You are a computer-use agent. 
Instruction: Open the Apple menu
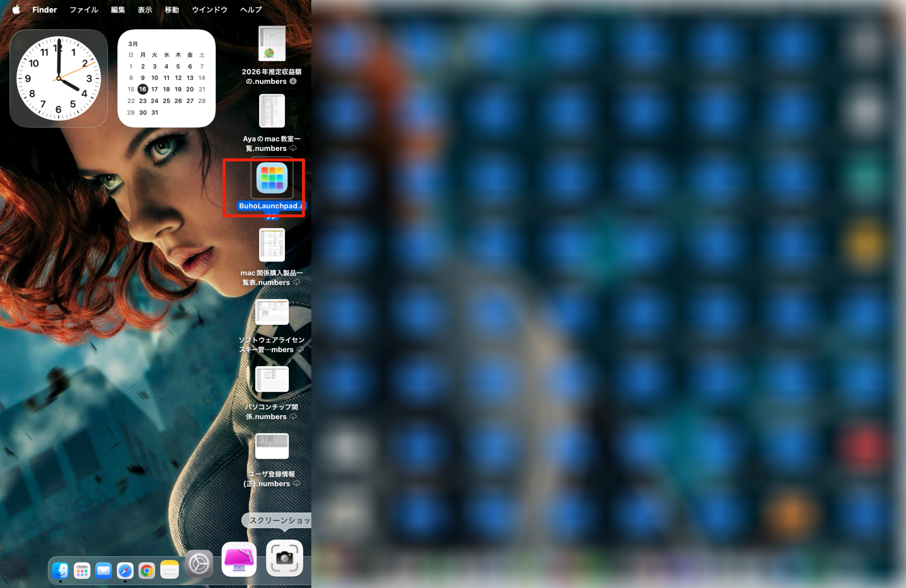(x=16, y=9)
